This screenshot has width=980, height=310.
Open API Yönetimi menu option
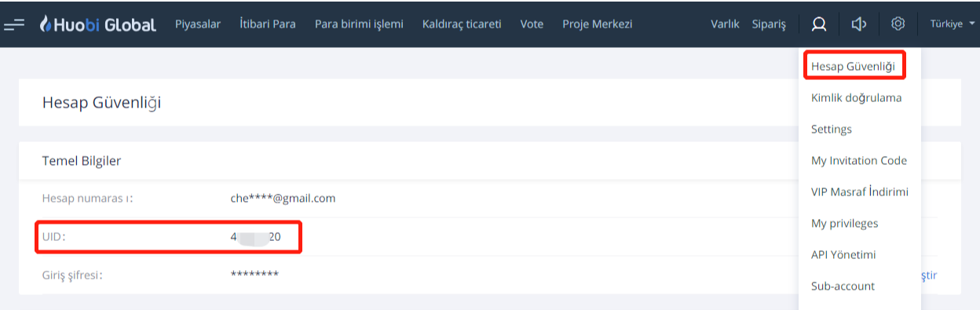843,255
